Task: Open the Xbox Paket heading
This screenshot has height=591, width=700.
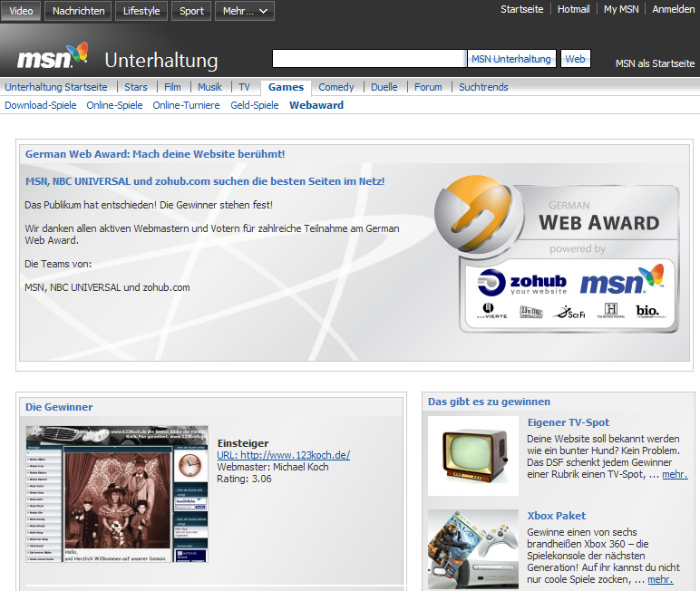Action: (x=556, y=516)
